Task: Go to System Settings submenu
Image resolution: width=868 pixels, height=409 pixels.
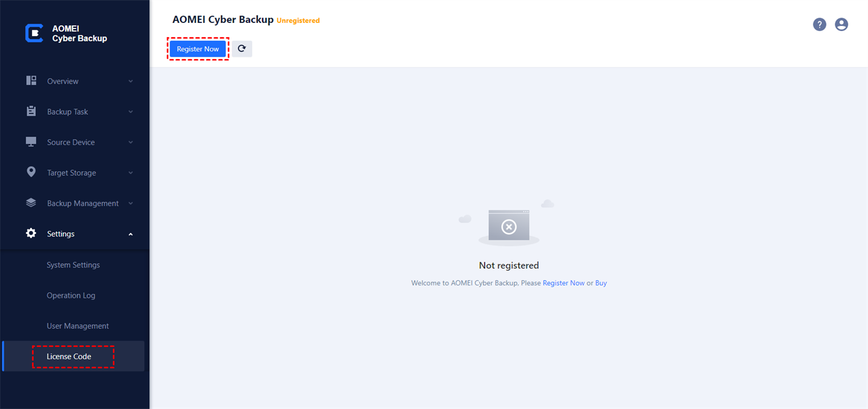Action: [73, 265]
